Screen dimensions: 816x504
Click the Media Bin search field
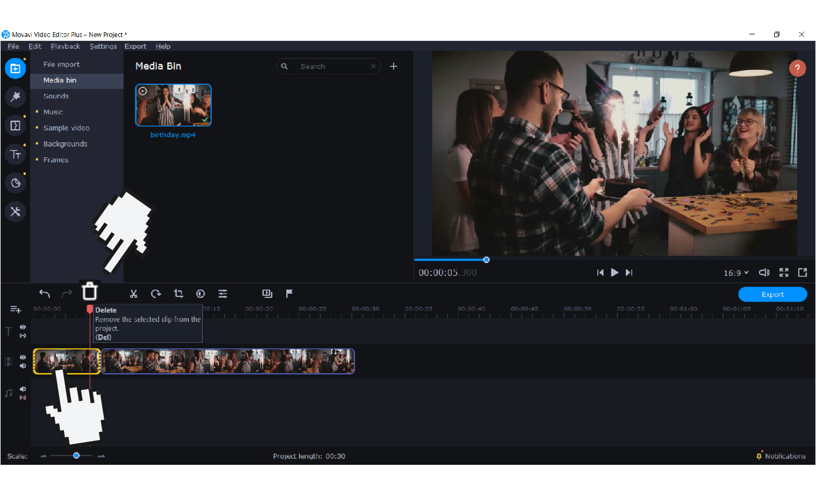[x=328, y=67]
